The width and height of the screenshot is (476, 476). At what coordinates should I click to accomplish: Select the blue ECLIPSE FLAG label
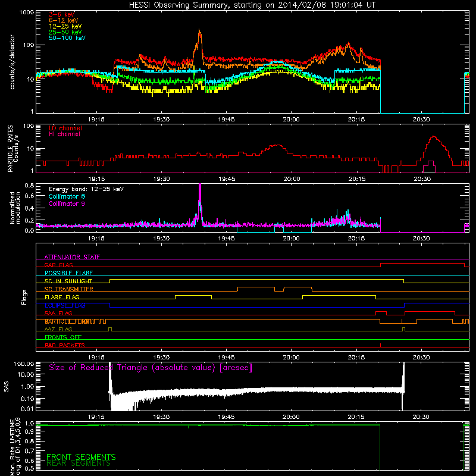[65, 305]
